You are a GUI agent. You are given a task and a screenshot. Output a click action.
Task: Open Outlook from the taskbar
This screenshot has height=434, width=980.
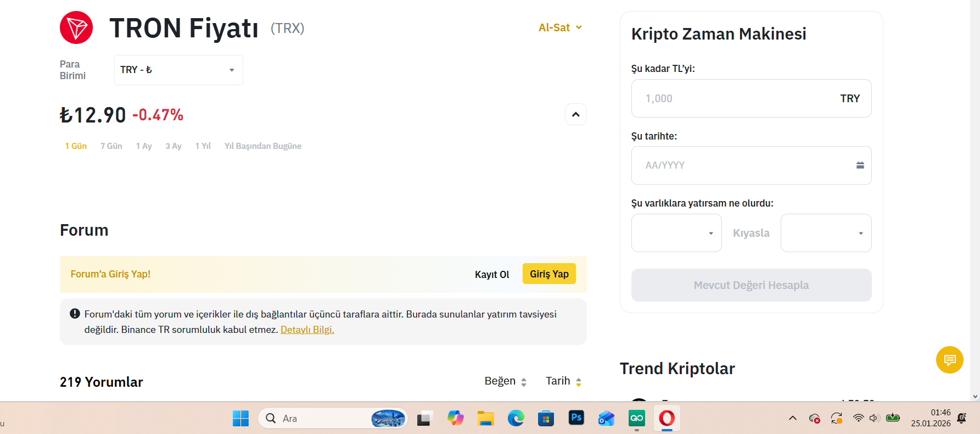[606, 419]
